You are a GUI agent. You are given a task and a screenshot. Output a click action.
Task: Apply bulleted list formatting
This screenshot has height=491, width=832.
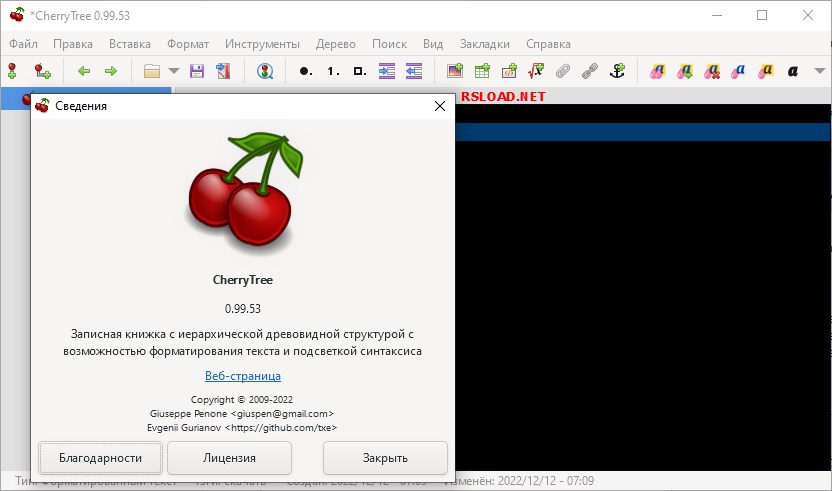[x=306, y=71]
